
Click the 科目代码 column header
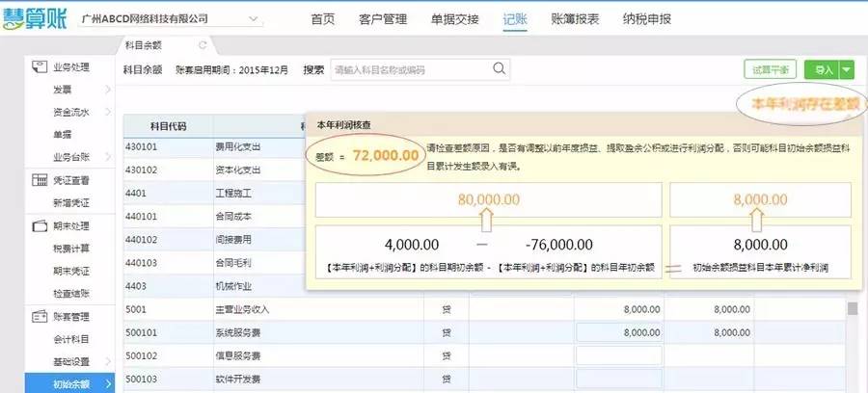(x=168, y=126)
